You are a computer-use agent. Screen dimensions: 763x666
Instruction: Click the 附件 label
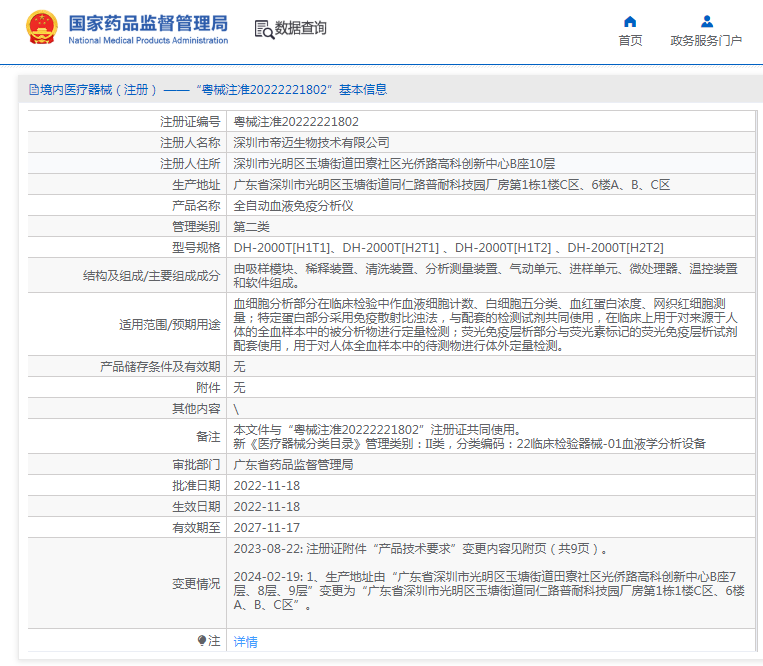(208, 387)
